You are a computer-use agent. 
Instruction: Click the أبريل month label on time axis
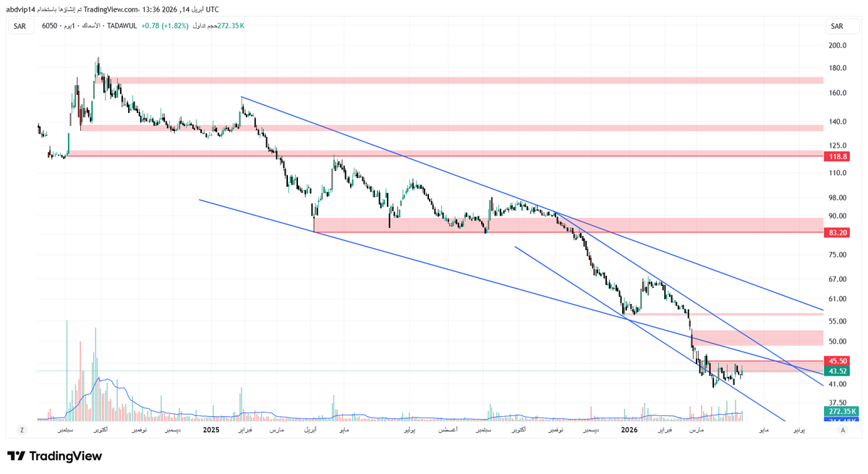309,430
